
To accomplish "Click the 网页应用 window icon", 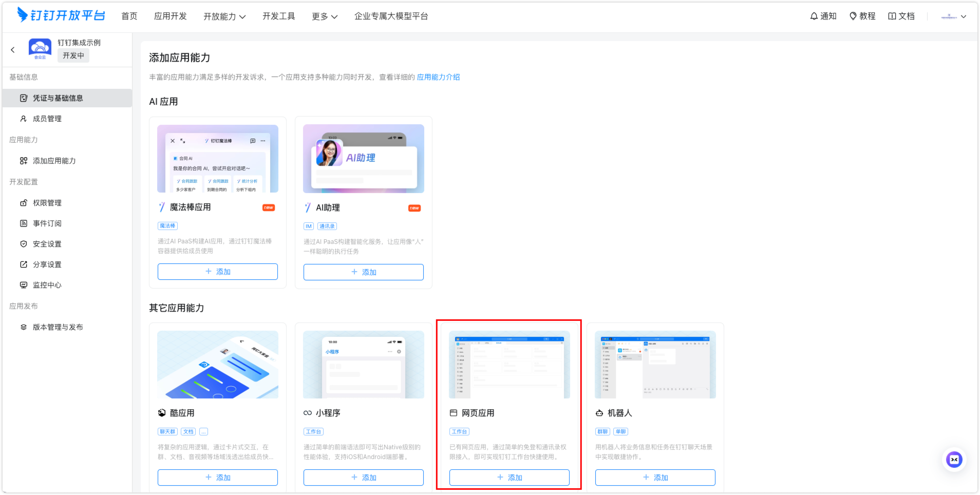I will tap(454, 413).
